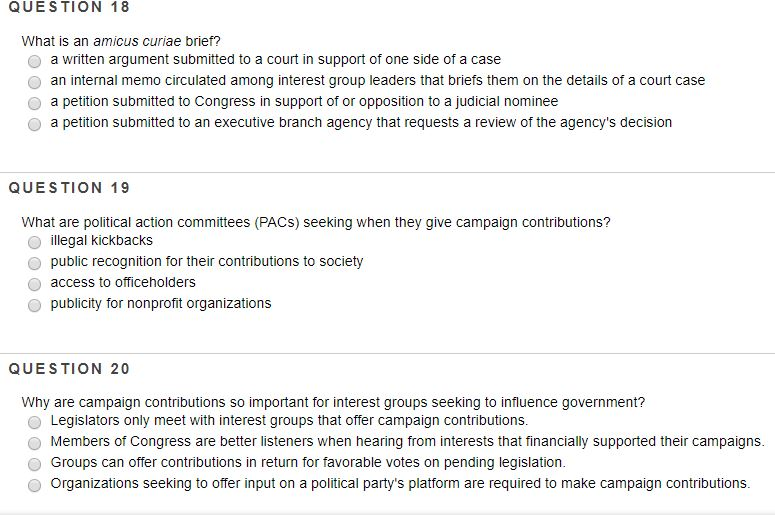The height and width of the screenshot is (515, 775).
Task: Select the 'illegal kickbacks' radio button
Action: 34,242
